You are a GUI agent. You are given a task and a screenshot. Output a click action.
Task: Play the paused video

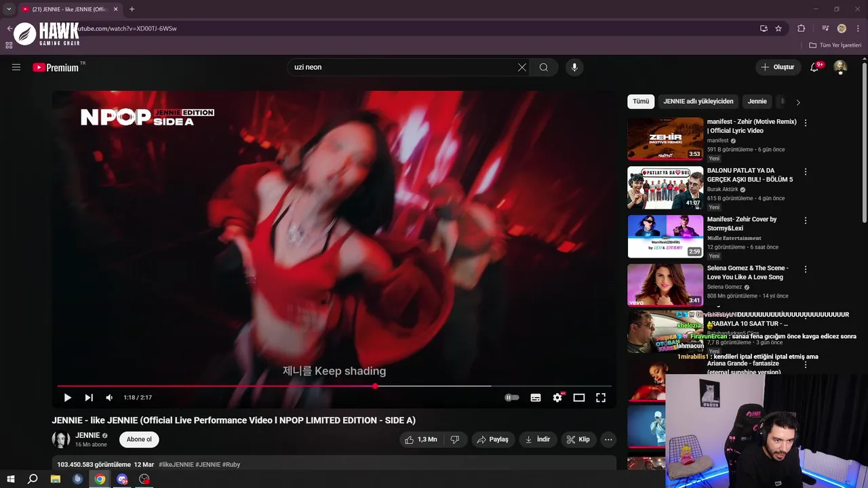point(67,398)
